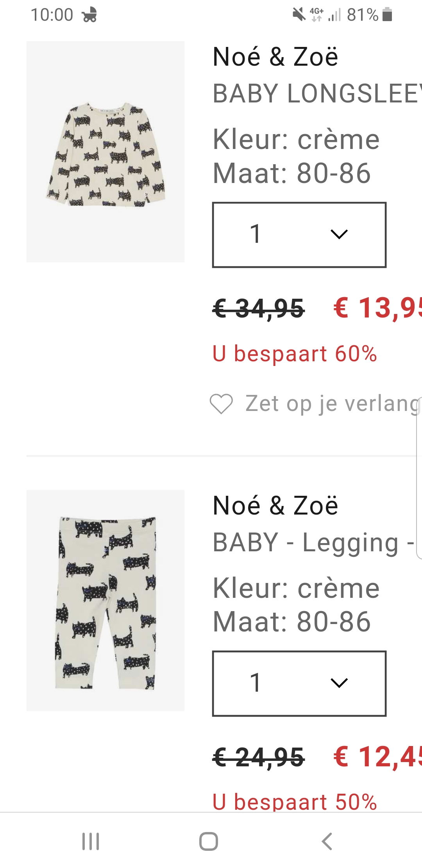
Task: Open the BABY - Legging product title
Action: click(313, 543)
